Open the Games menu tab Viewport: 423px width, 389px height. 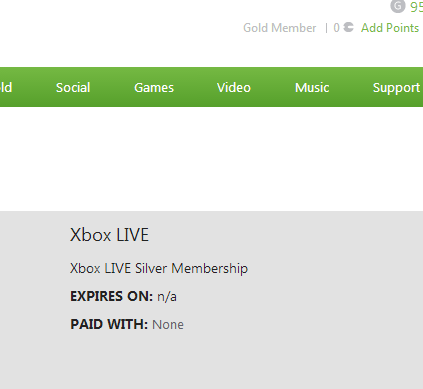point(154,88)
